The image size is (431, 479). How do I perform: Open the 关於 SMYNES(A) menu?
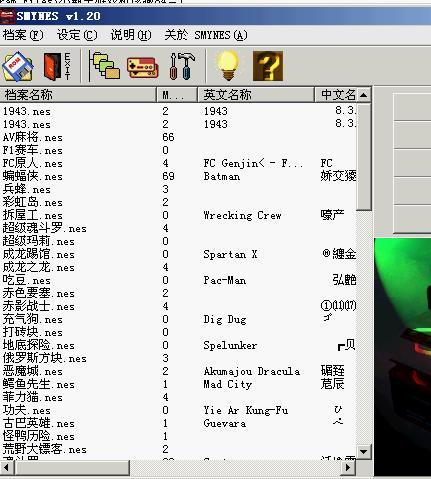point(206,35)
